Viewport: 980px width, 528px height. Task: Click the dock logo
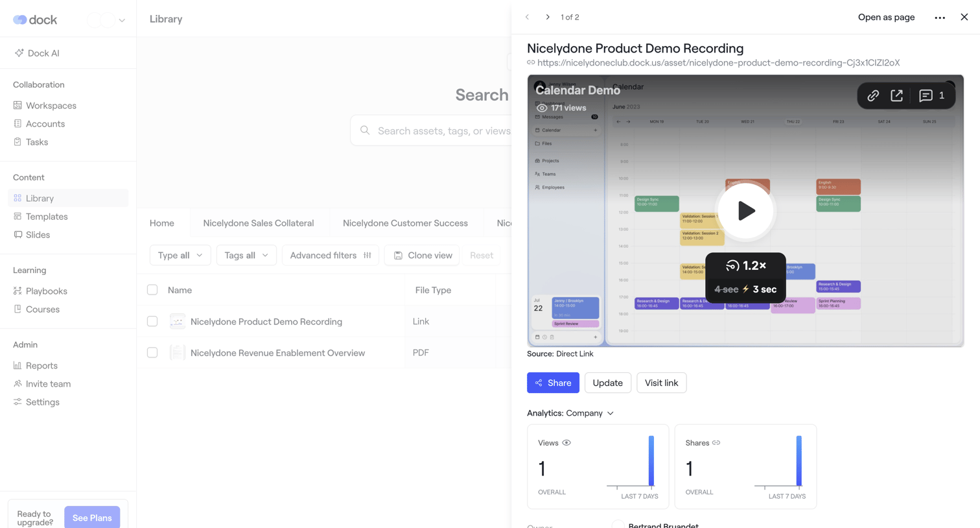[35, 20]
